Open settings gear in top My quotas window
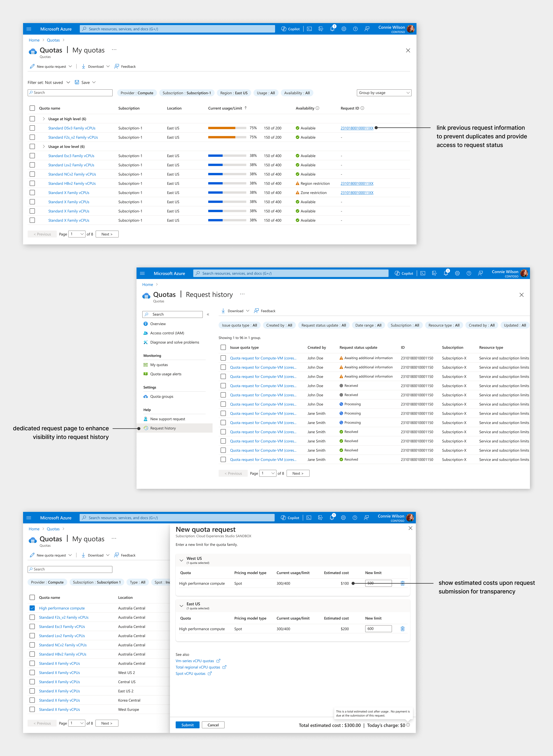 [344, 29]
